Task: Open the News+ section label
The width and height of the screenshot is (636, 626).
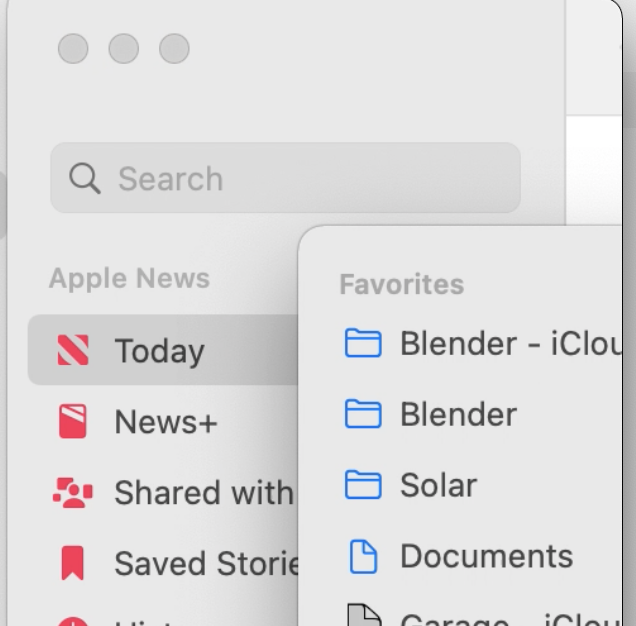Action: pos(166,422)
